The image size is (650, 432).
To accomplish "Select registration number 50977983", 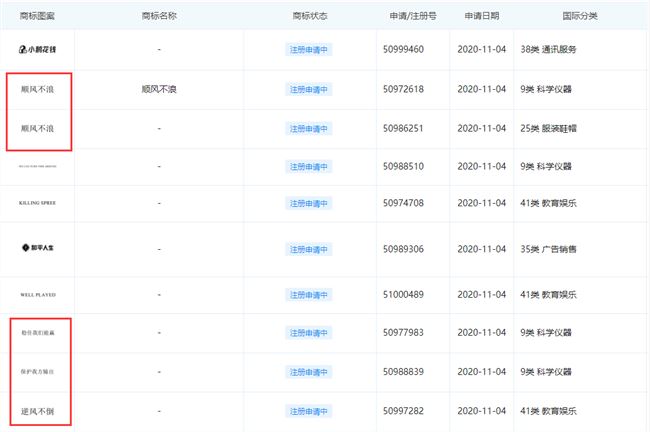I will coord(403,332).
